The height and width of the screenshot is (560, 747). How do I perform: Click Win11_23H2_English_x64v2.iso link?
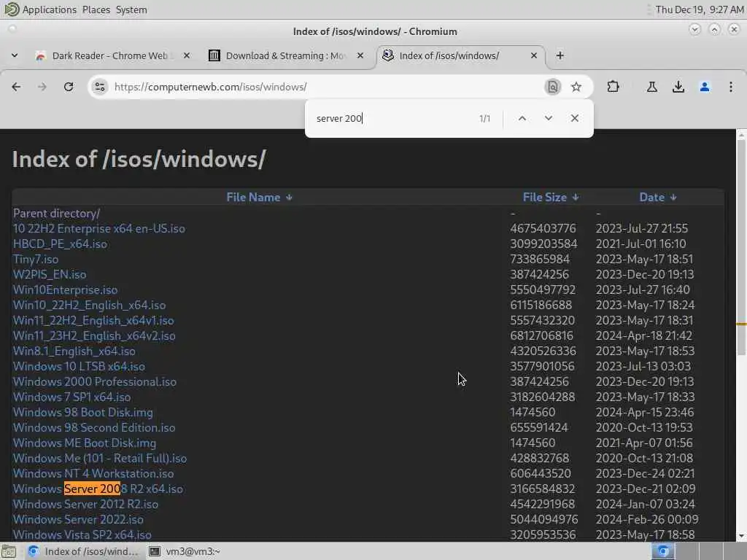[94, 335]
